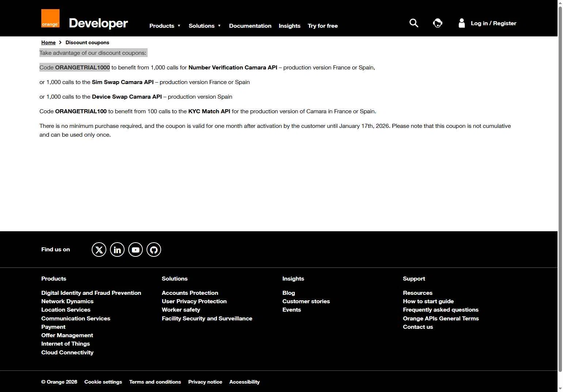Navigate to Home breadcrumb link
The image size is (563, 392).
pos(48,42)
